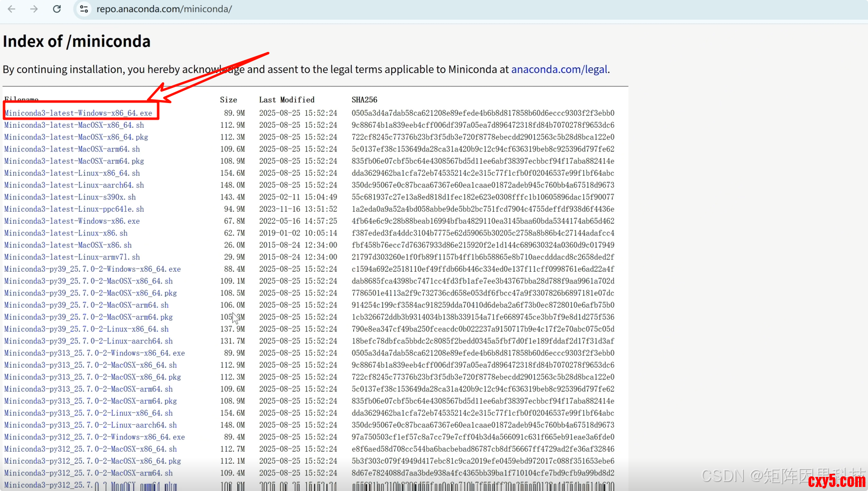The width and height of the screenshot is (868, 491).
Task: Select the SHA256 hash starting with c1594a692e
Action: [x=483, y=269]
